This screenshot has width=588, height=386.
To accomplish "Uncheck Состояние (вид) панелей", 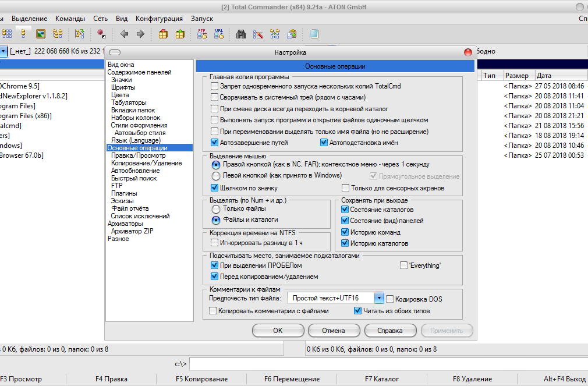I will 345,221.
